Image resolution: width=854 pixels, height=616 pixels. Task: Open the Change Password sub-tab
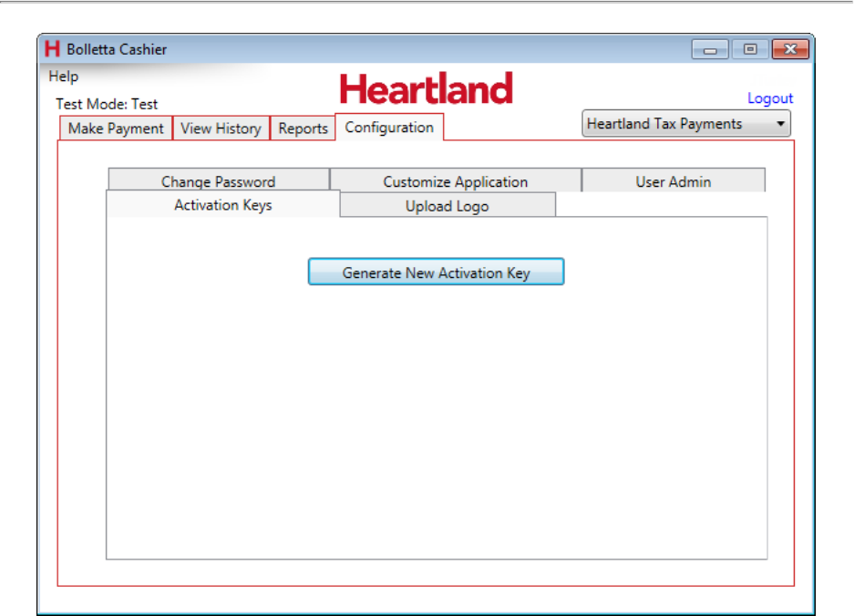click(219, 180)
